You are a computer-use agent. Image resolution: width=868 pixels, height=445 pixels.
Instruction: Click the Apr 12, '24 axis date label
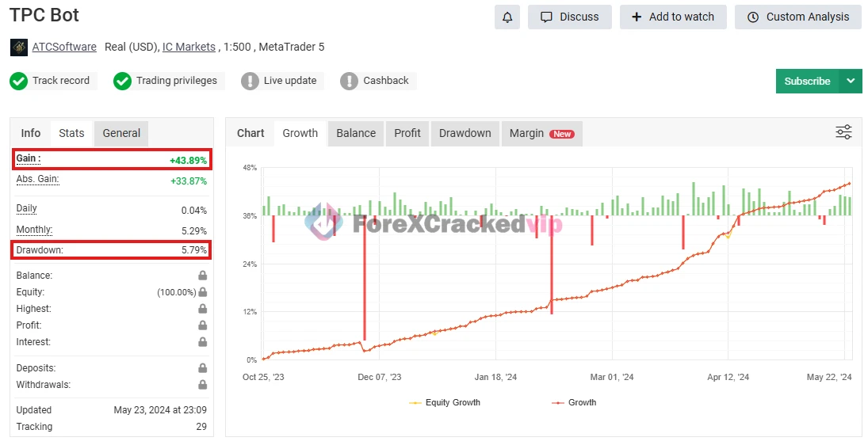click(x=728, y=377)
